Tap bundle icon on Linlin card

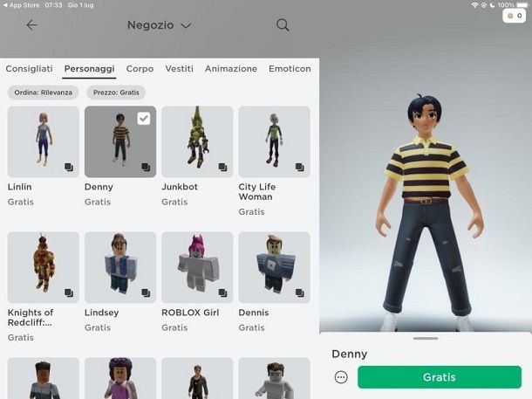click(69, 167)
